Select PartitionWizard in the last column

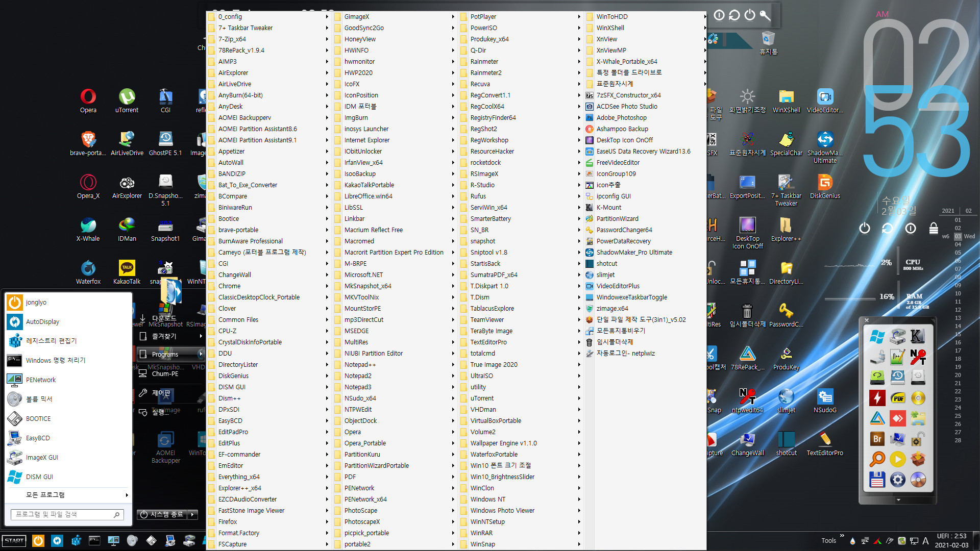[646, 218]
